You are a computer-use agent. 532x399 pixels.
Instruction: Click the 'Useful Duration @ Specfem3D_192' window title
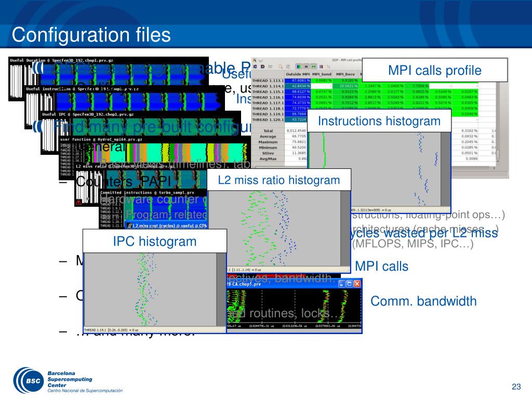point(62,60)
